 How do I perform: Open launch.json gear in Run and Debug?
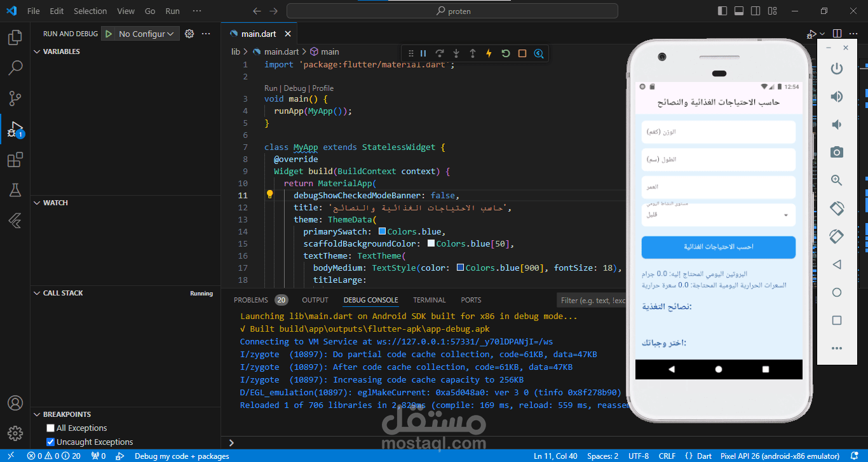tap(189, 34)
